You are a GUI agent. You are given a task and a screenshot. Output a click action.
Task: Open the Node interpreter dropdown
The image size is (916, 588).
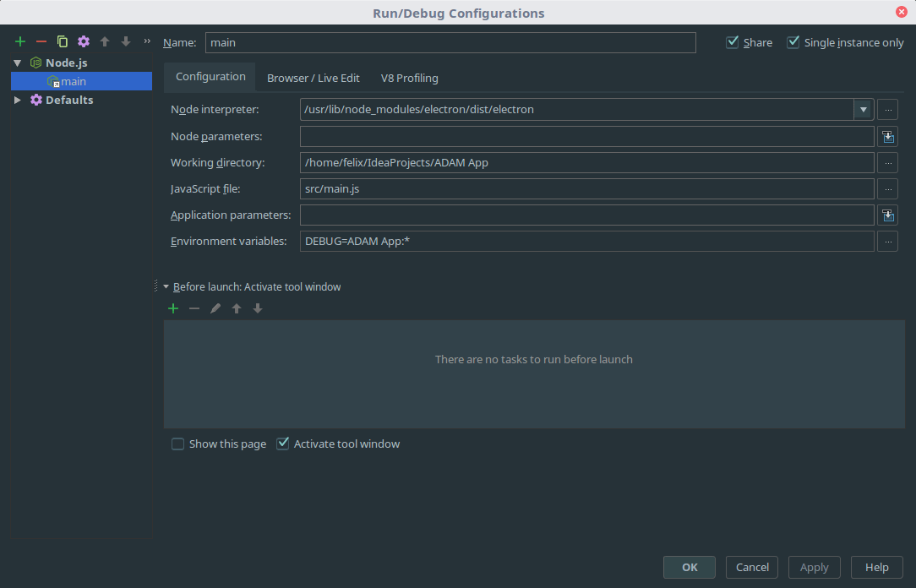coord(863,109)
